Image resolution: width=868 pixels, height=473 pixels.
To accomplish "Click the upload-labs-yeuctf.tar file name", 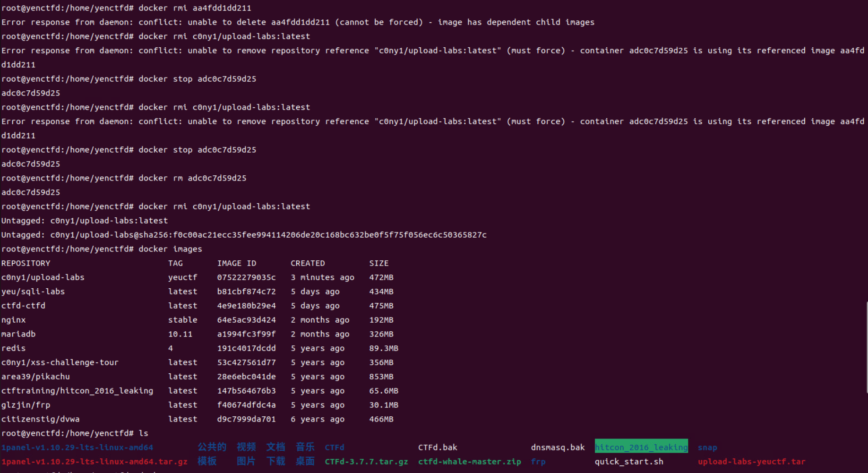I will pyautogui.click(x=751, y=462).
